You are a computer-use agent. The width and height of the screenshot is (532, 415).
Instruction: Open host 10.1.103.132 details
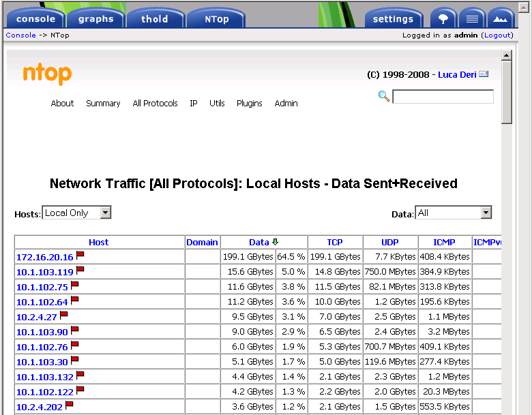click(45, 377)
